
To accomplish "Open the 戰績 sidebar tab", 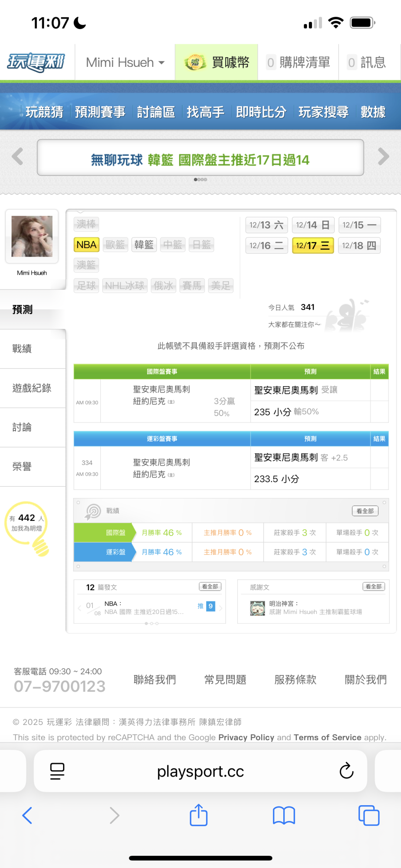I will (22, 349).
